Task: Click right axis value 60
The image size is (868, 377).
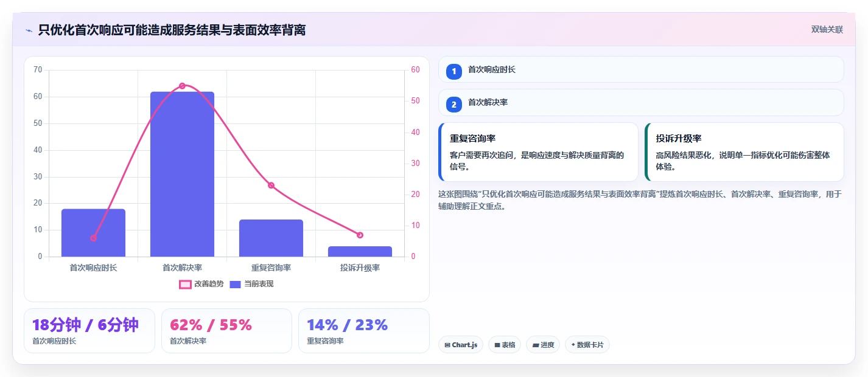Action: pyautogui.click(x=416, y=70)
